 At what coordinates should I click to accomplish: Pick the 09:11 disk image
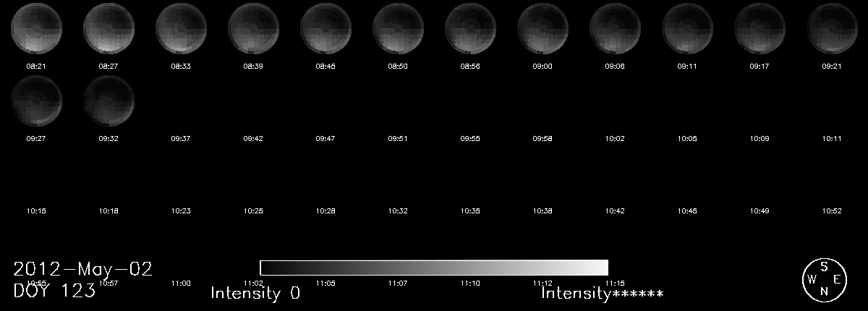coord(687,29)
